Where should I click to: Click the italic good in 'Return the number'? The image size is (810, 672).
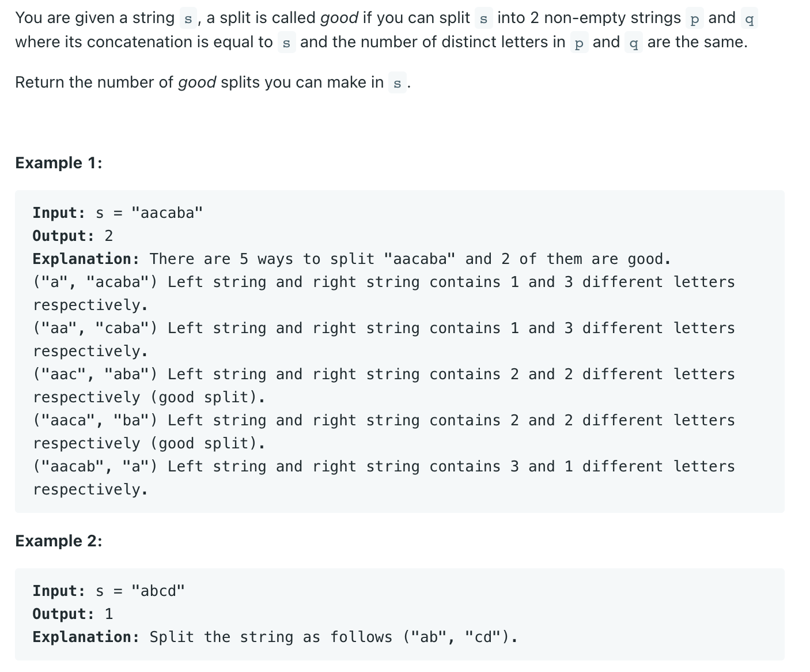click(197, 83)
